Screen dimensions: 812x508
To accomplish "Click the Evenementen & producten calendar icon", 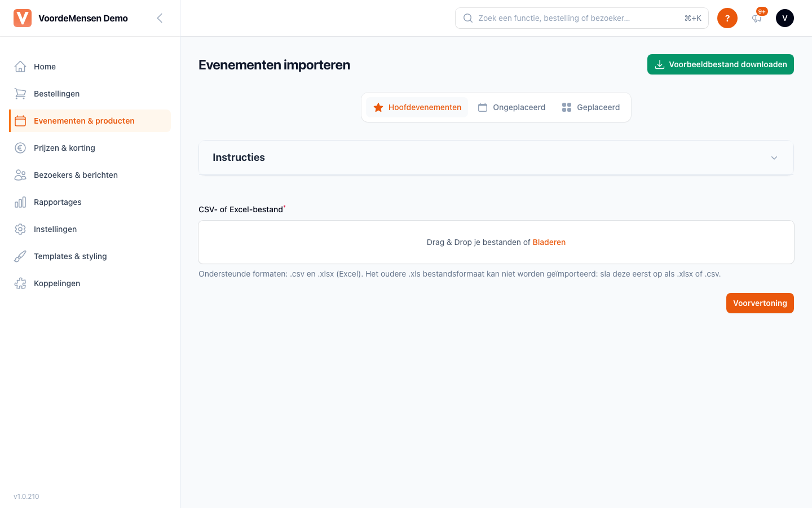I will tap(20, 121).
